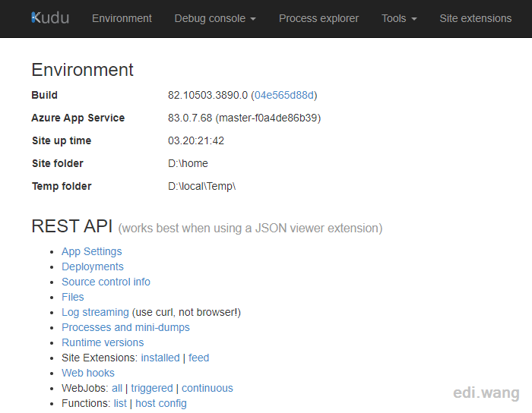This screenshot has width=532, height=413.
Task: Click the Site up time label
Action: (x=62, y=140)
